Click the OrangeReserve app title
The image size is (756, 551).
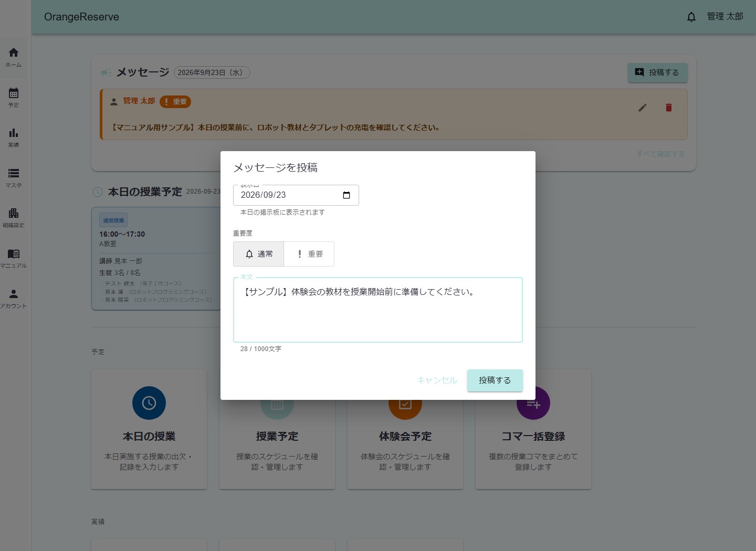(x=81, y=17)
